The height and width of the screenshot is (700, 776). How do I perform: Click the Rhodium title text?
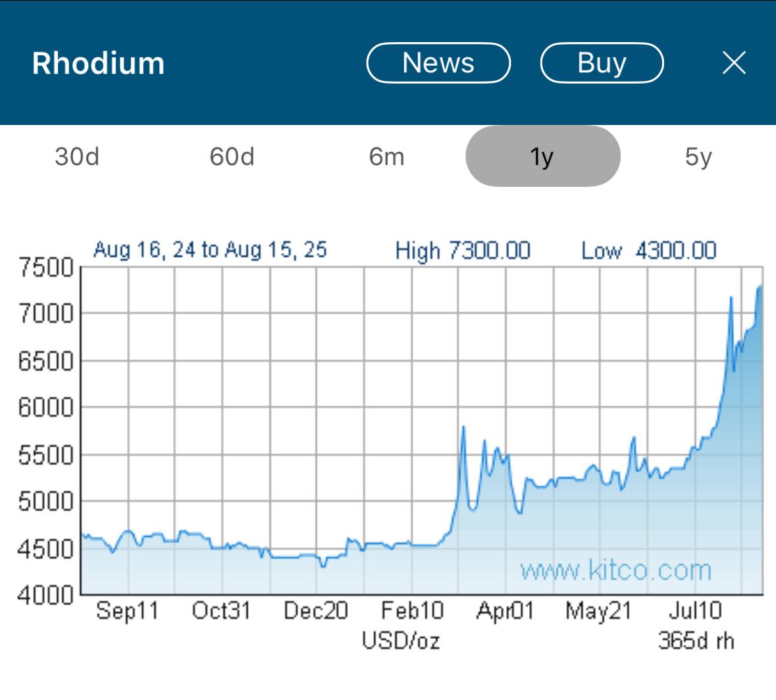coord(98,63)
